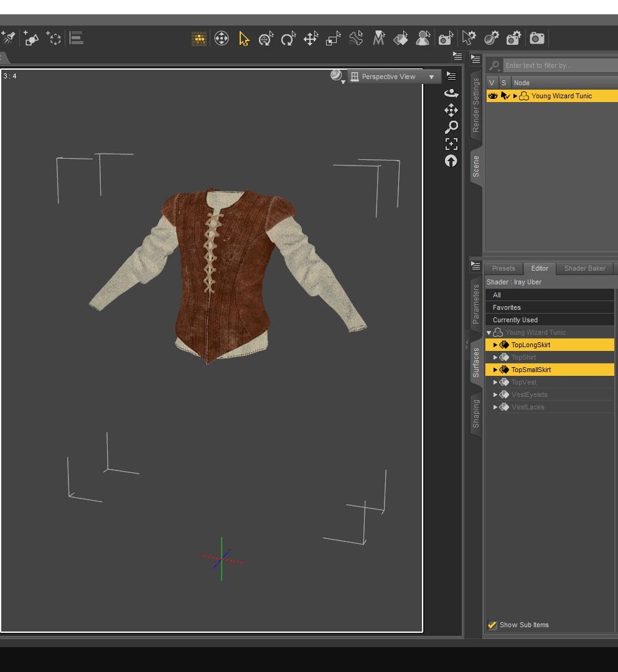Open the Scene pane options menu icon

(x=475, y=59)
